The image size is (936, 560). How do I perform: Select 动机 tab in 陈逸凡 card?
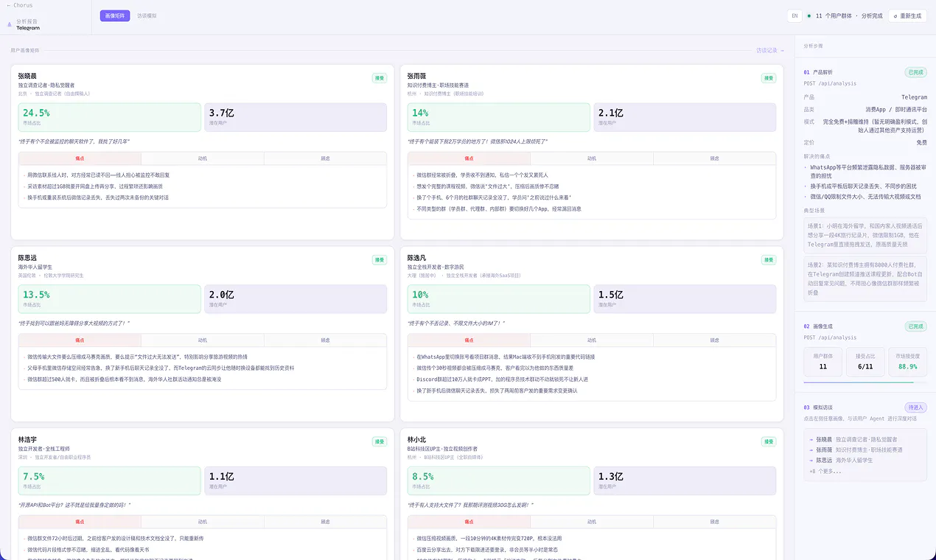click(591, 340)
